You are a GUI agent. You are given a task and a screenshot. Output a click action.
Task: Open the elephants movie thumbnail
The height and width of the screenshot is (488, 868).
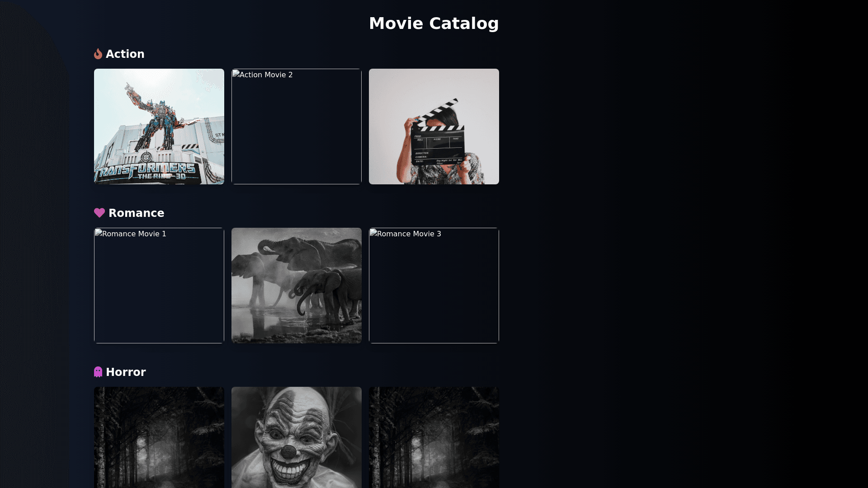coord(297,286)
